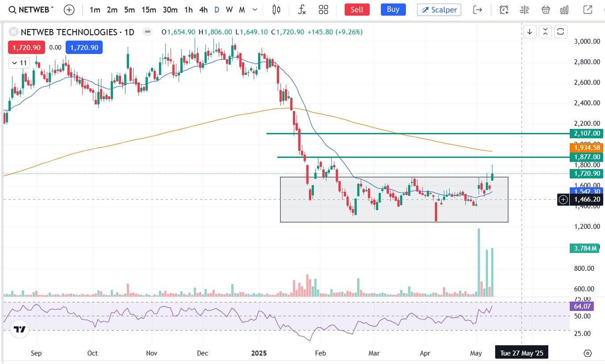The height and width of the screenshot is (364, 605).
Task: Click the blue 1,542.30 average label
Action: pyautogui.click(x=586, y=191)
